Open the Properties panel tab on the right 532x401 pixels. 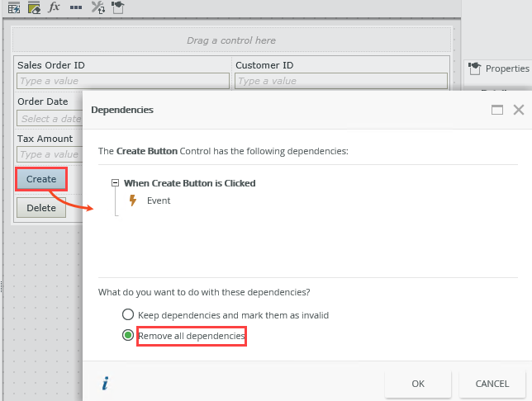498,68
